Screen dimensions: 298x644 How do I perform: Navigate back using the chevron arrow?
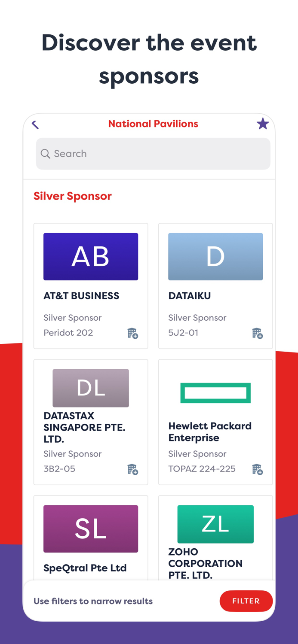coord(35,124)
